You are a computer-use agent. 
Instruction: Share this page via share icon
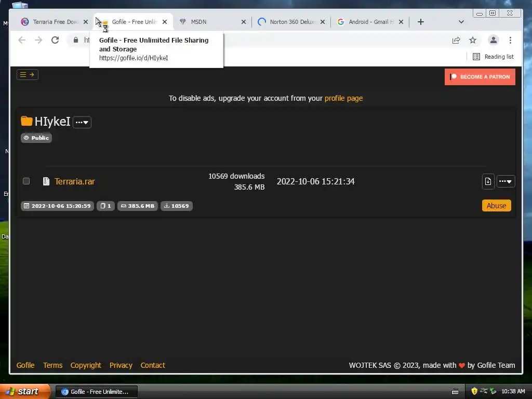[456, 41]
